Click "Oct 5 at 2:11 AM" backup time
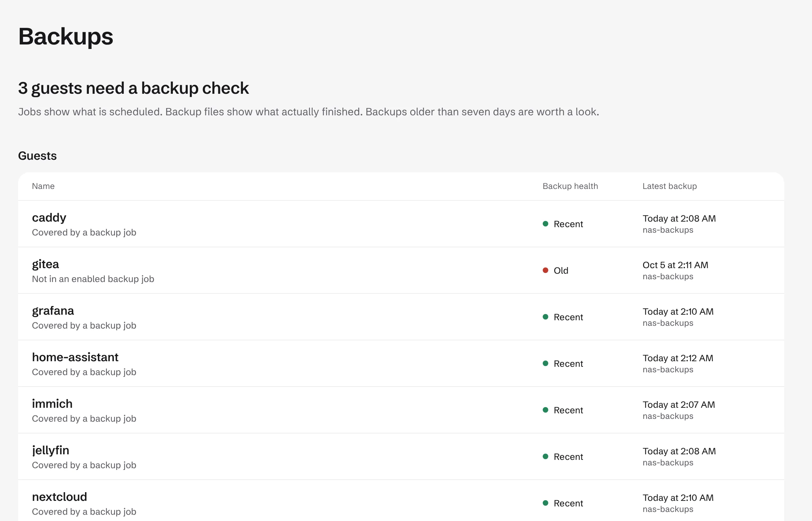The height and width of the screenshot is (521, 812). [675, 265]
